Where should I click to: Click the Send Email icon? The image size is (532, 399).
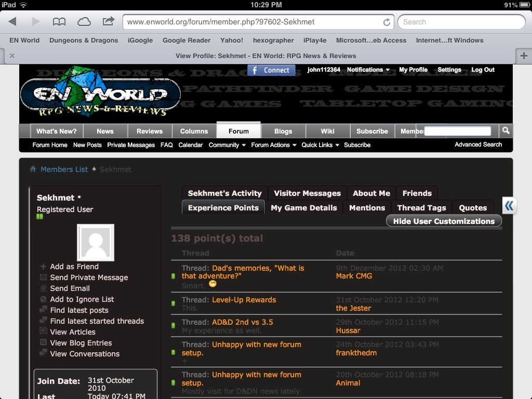click(43, 288)
